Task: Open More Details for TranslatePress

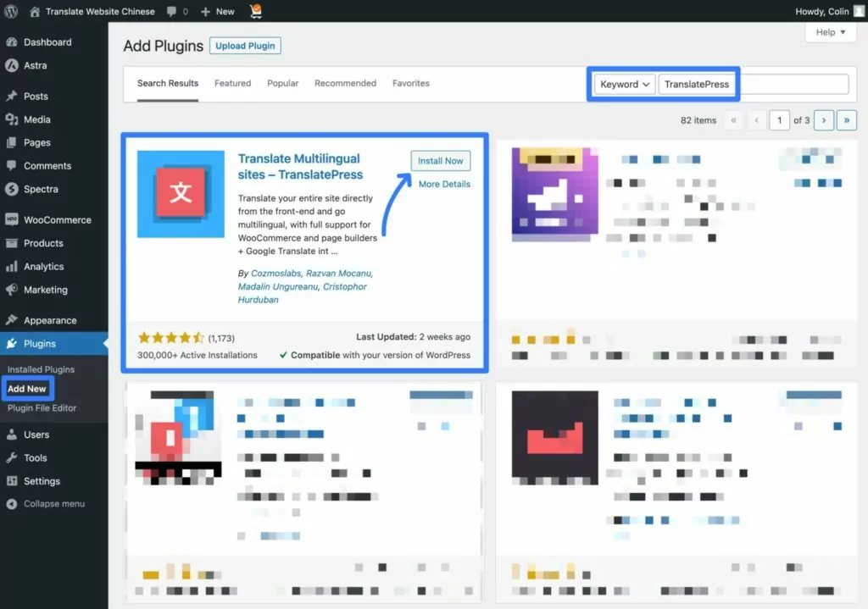Action: (x=444, y=184)
